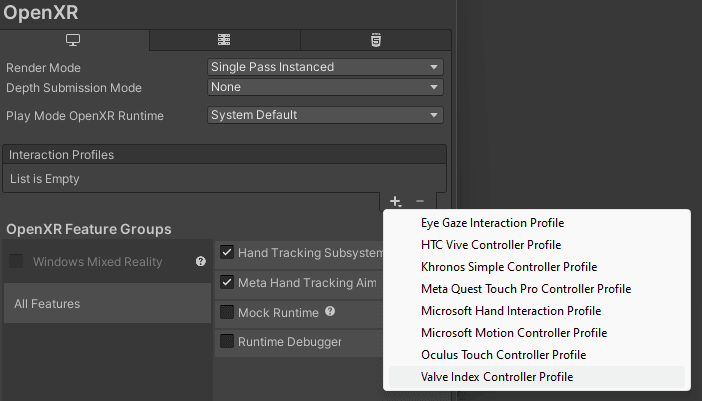Click help icon next to Windows Mixed Reality
The width and height of the screenshot is (702, 401).
[201, 262]
